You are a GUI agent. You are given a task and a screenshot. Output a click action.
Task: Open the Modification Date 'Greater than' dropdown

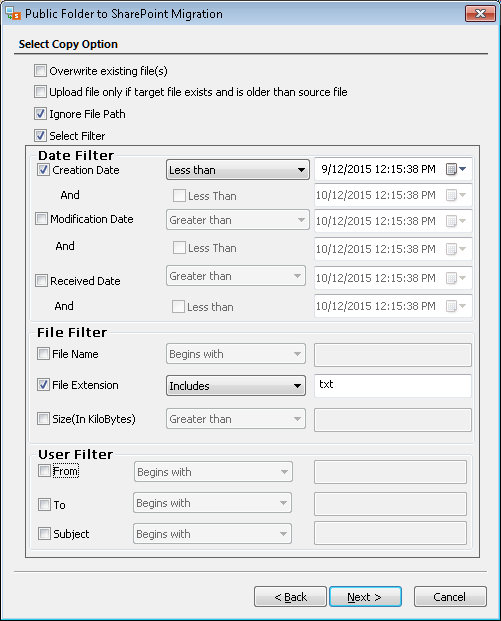click(238, 220)
